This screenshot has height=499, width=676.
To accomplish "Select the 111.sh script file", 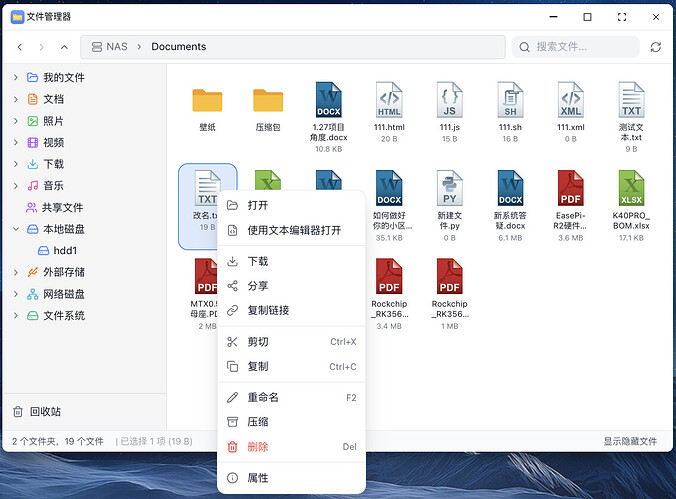I will pos(510,101).
